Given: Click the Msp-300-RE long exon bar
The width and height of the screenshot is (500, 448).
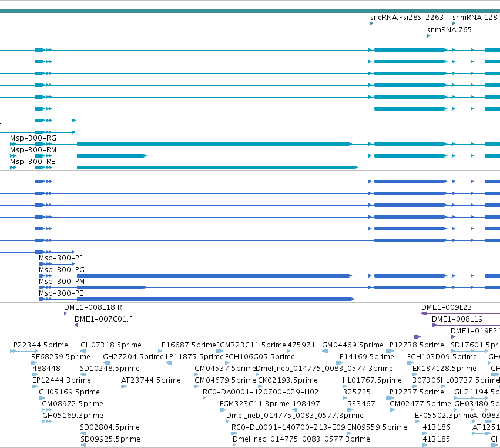Looking at the screenshot, I should tap(217, 168).
